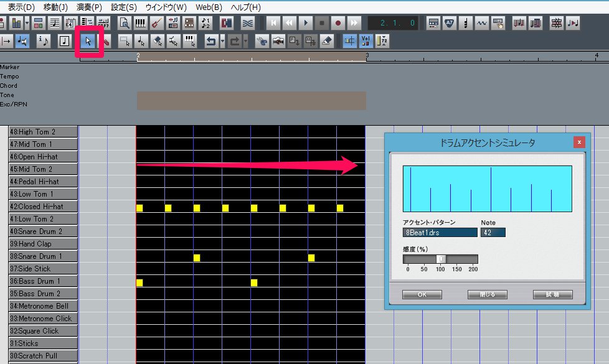Open the accent pattern 8Beat1.drs selector
The height and width of the screenshot is (364, 609).
[x=440, y=232]
